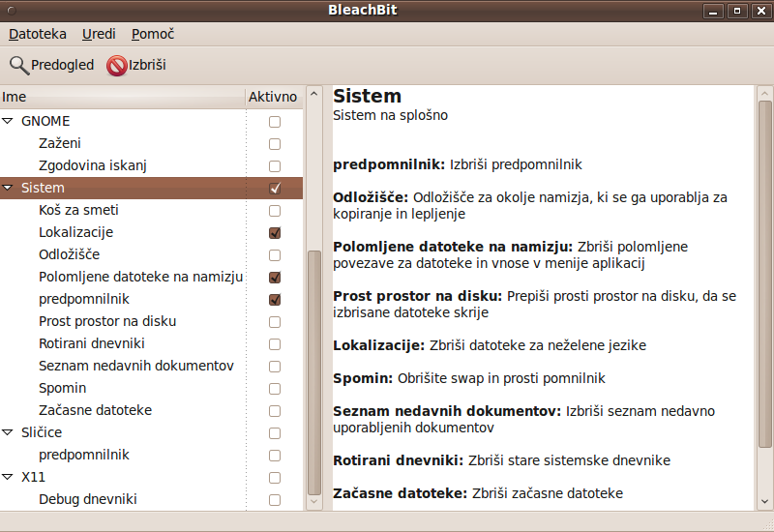The height and width of the screenshot is (532, 774).
Task: Enable Koš za smeti checkbox
Action: (x=275, y=211)
